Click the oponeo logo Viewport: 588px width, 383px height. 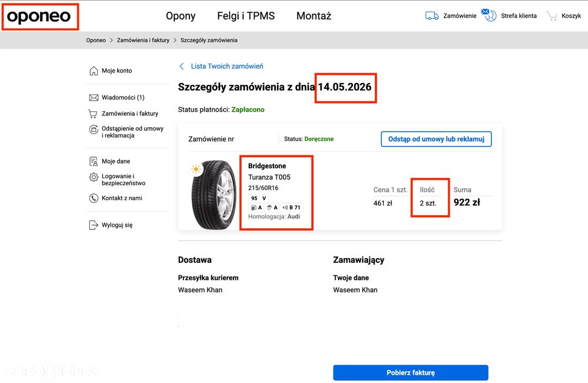pyautogui.click(x=39, y=16)
